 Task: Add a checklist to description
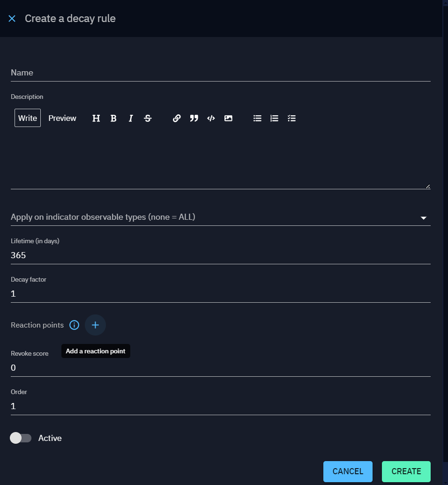[291, 118]
